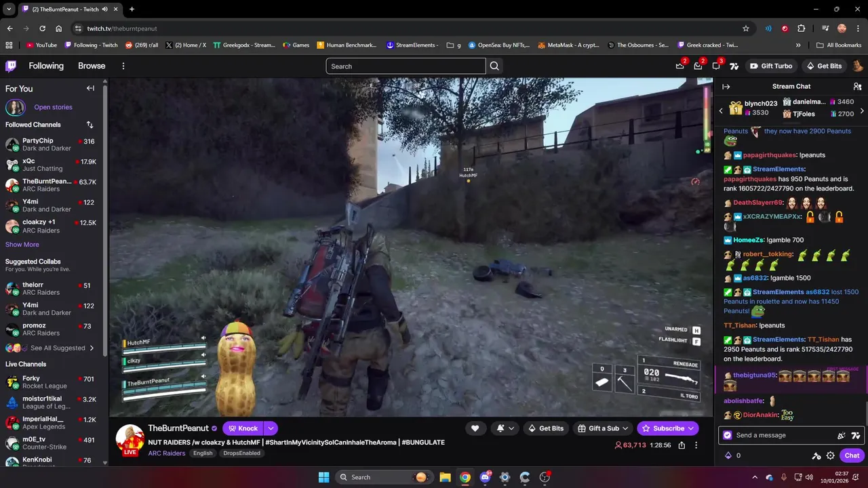Open the stream's three-dot options menu
The height and width of the screenshot is (488, 868).
coord(696,445)
